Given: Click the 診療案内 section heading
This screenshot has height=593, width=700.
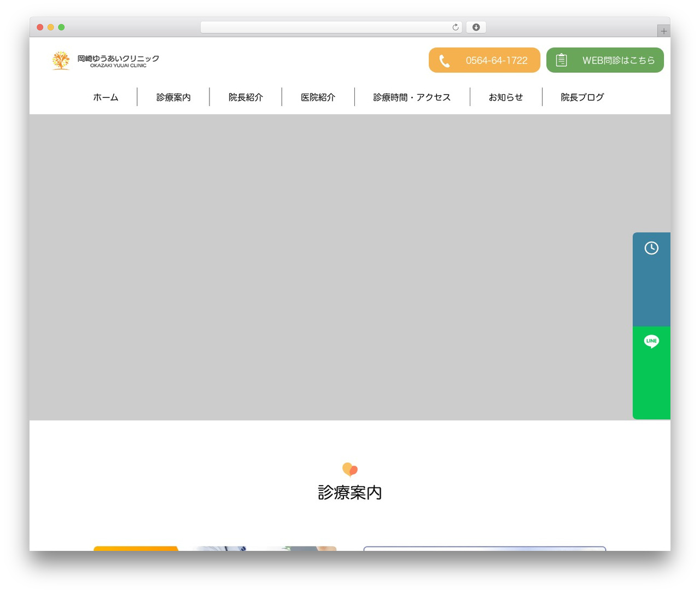Looking at the screenshot, I should click(350, 492).
